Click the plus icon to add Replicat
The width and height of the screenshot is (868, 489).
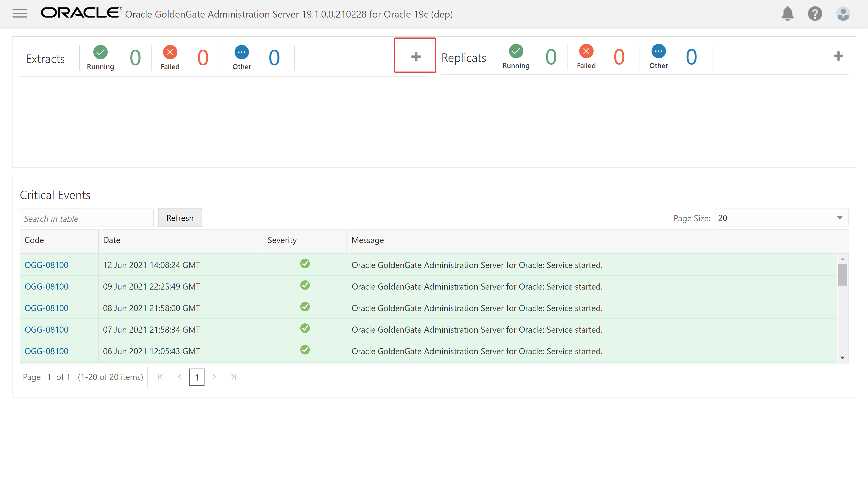(x=838, y=56)
